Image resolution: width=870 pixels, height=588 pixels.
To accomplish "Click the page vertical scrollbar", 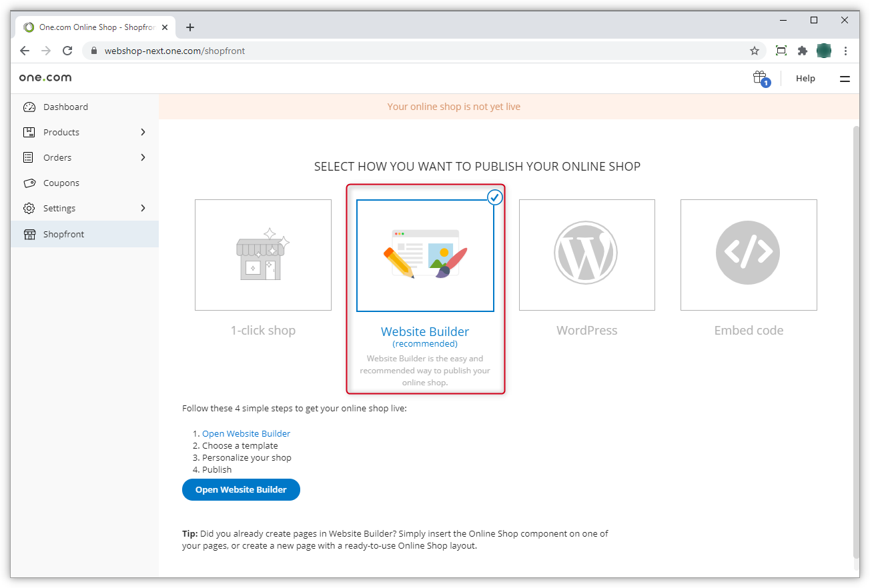I will click(856, 341).
